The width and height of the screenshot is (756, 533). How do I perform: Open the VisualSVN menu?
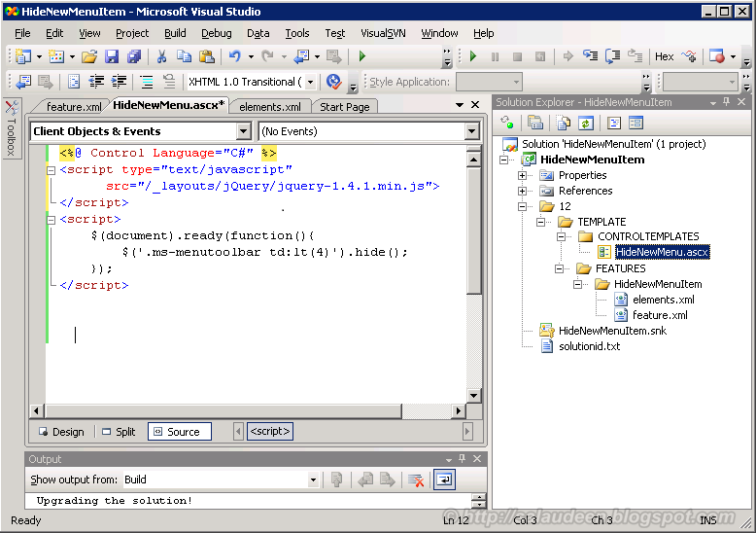[383, 33]
